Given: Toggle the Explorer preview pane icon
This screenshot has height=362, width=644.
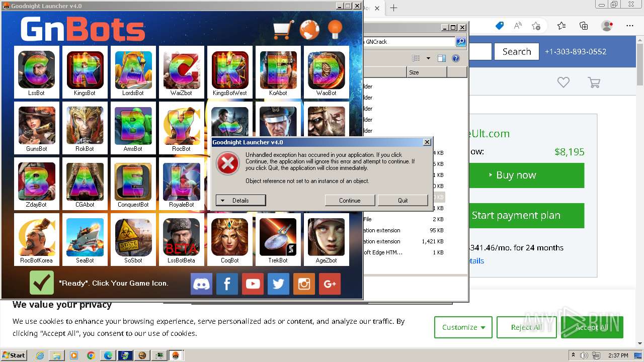Looking at the screenshot, I should [442, 58].
